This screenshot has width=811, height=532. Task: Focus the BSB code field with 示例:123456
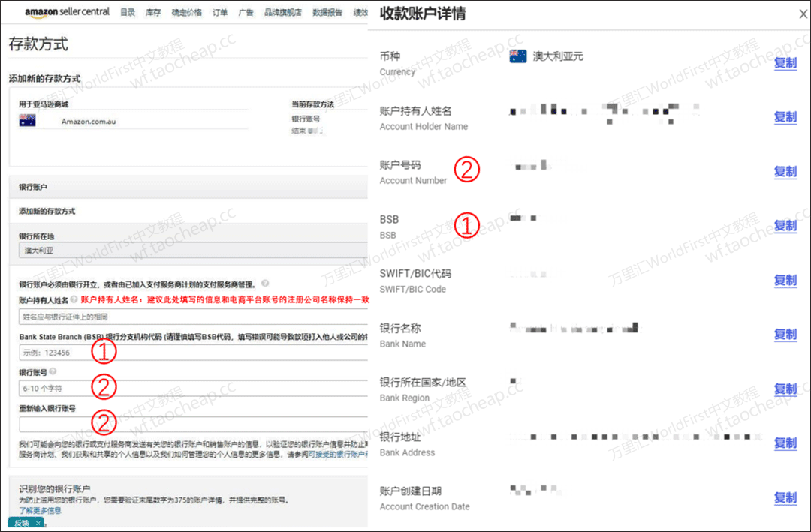point(194,353)
